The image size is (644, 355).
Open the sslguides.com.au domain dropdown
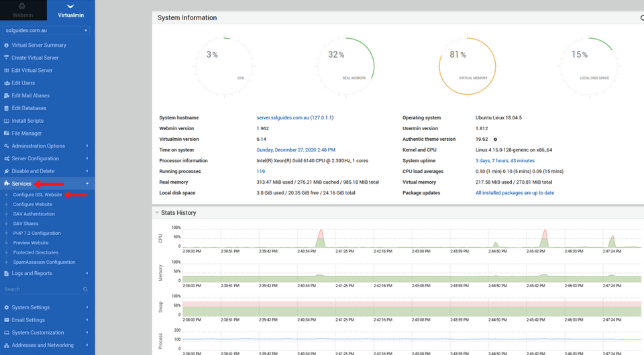tap(46, 30)
